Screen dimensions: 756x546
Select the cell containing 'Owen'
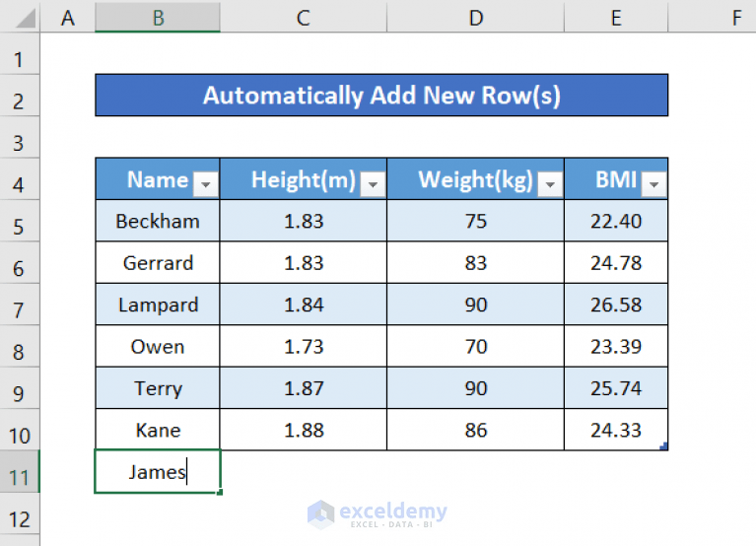point(158,347)
